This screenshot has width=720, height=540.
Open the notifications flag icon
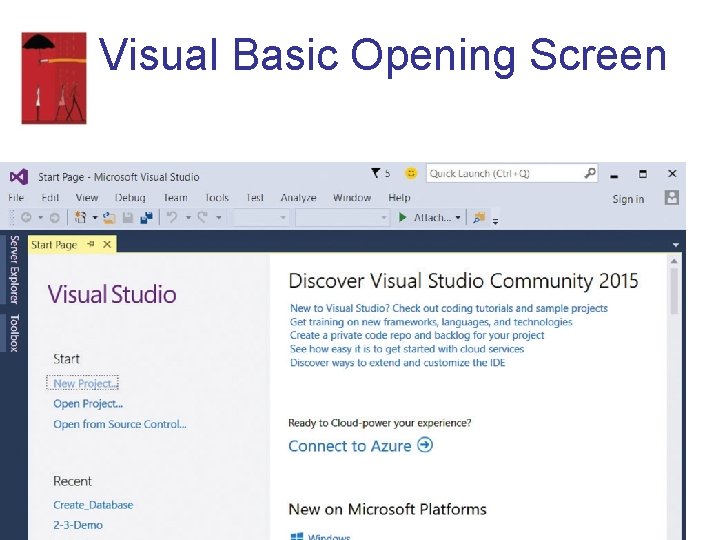(376, 173)
